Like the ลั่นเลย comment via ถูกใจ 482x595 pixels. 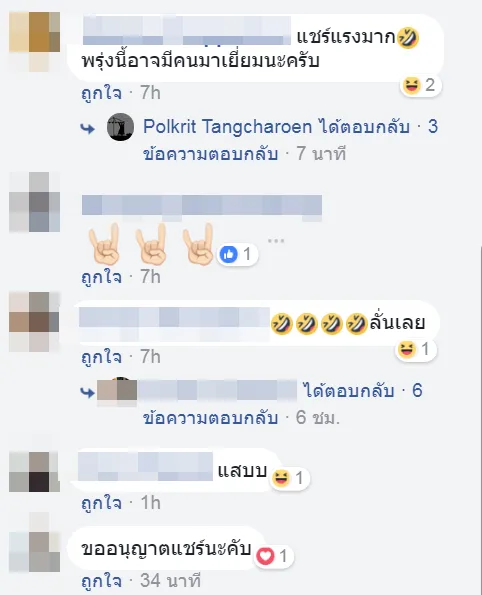pyautogui.click(x=101, y=357)
